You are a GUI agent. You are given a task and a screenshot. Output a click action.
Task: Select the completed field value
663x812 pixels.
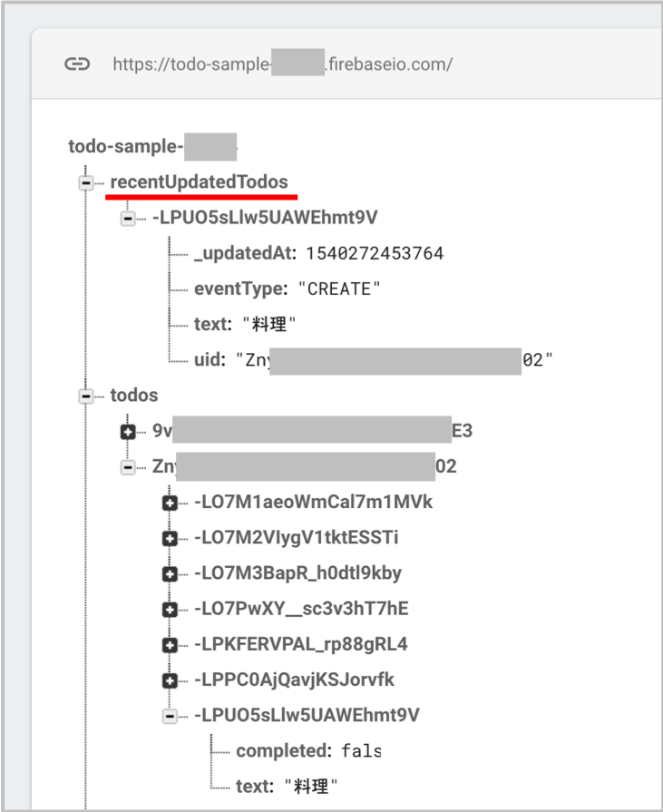point(361,750)
